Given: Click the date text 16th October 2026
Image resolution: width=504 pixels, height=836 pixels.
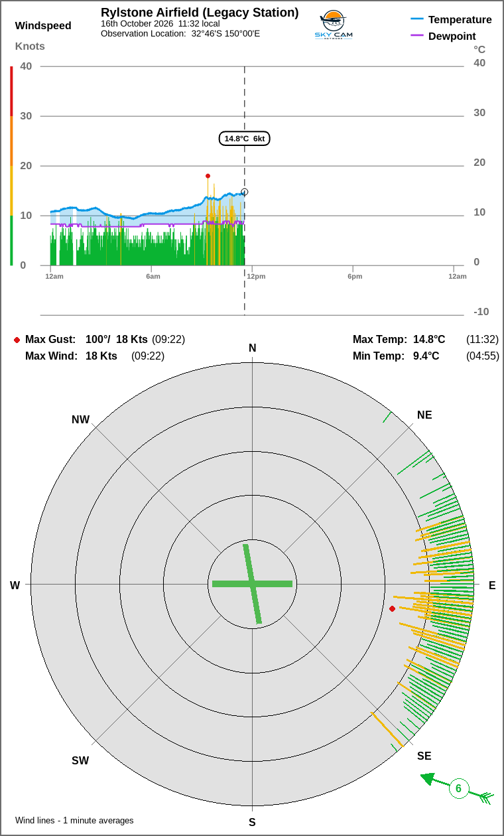Looking at the screenshot, I should point(137,23).
